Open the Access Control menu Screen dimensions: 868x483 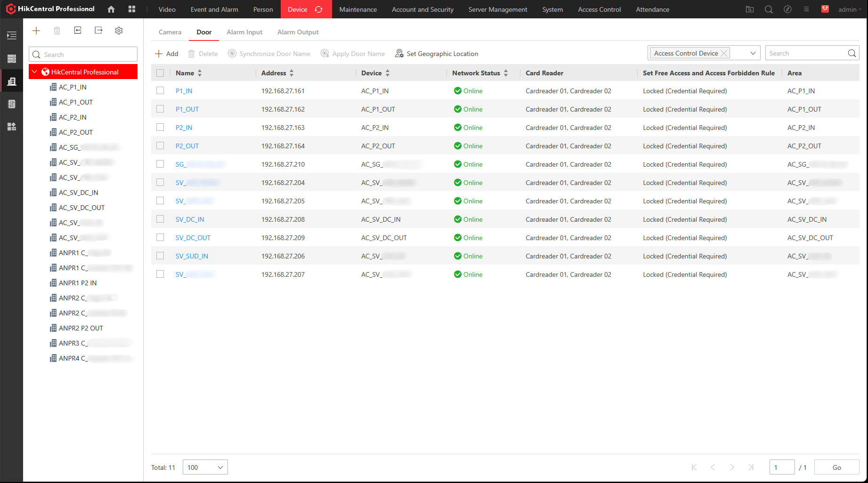[x=599, y=9]
